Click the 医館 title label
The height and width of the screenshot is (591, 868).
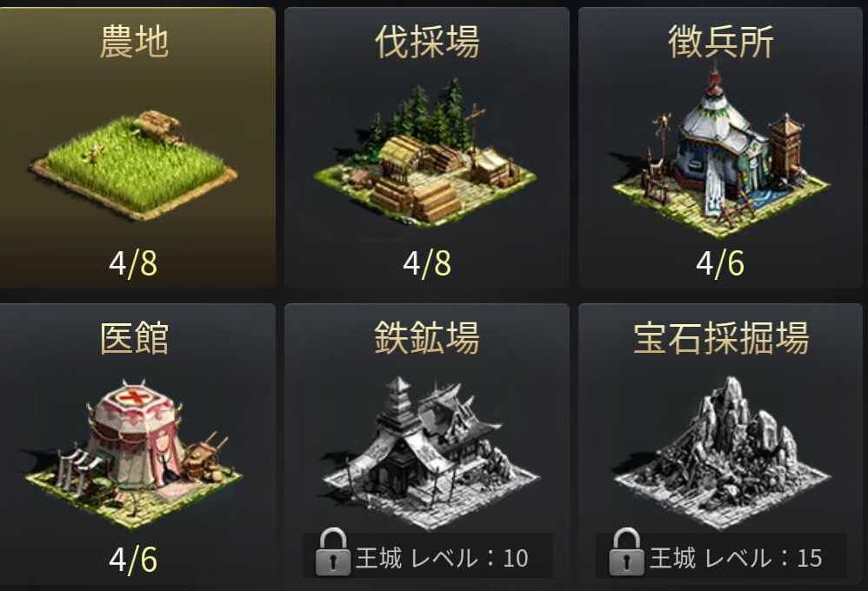134,337
